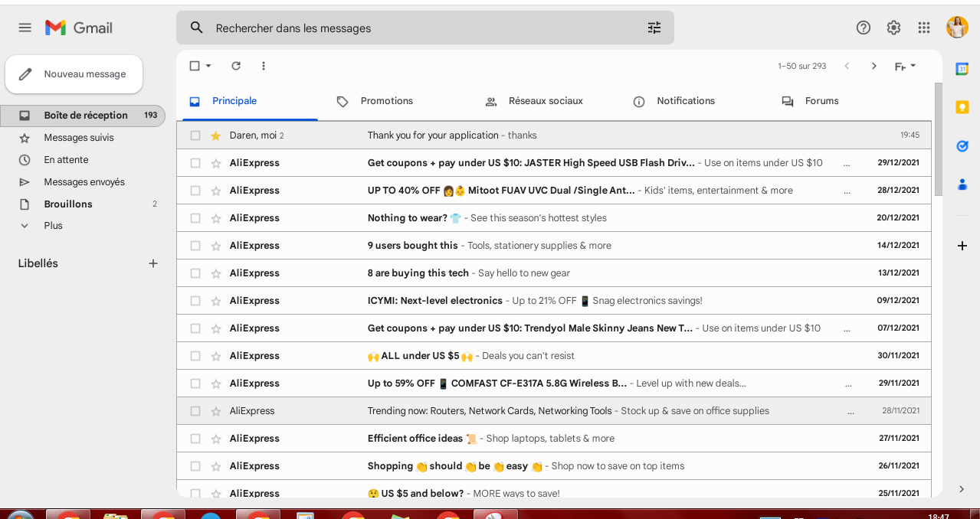Compose with Nouveau message button
The height and width of the screenshot is (519, 980).
pos(74,74)
